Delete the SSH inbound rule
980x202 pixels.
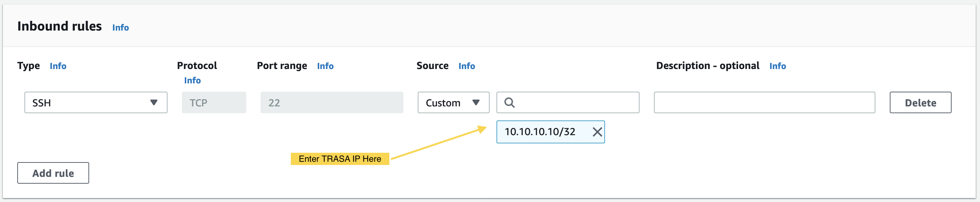tap(920, 102)
